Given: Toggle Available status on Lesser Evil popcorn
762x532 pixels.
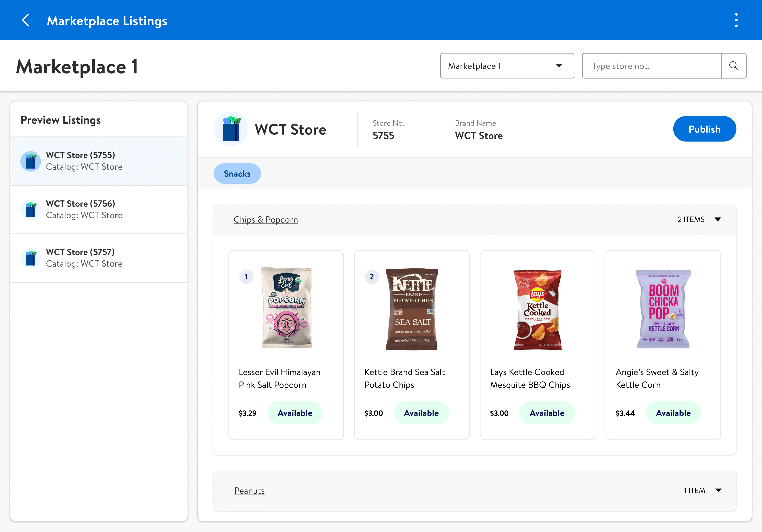Looking at the screenshot, I should (x=295, y=413).
